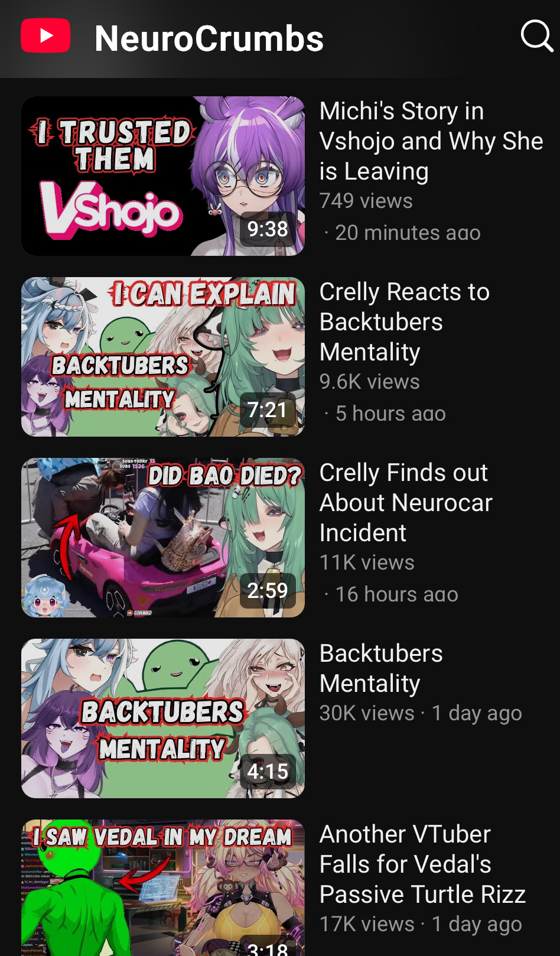Open the 'Backtubers Mentality' 30K views title
This screenshot has height=956, width=560.
click(381, 668)
